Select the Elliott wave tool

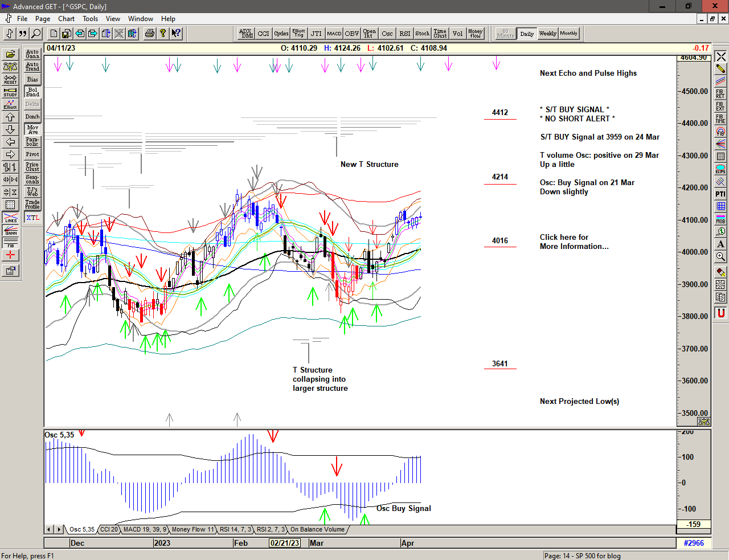pyautogui.click(x=10, y=104)
